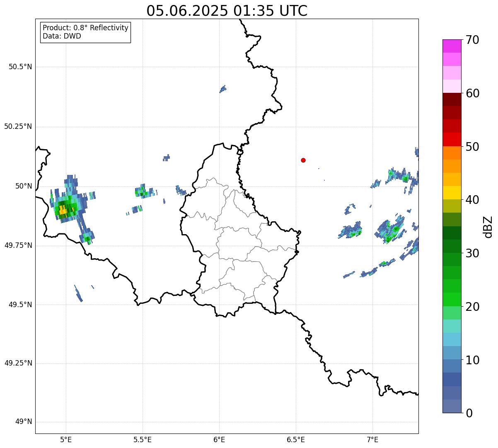The width and height of the screenshot is (498, 448).
Task: Click the colorbar tick label 0
Action: pos(469,413)
